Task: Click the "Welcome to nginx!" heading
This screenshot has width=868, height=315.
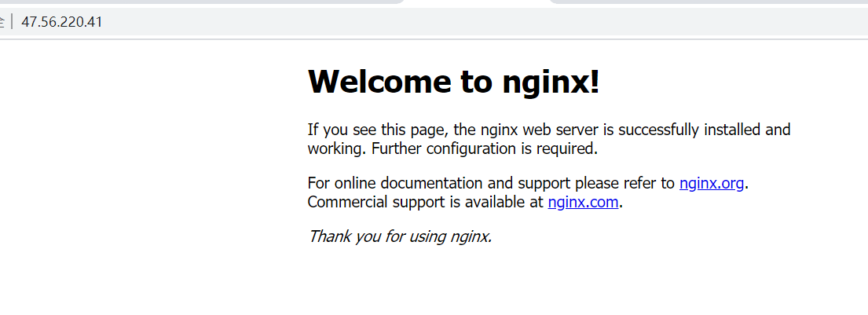Action: pyautogui.click(x=453, y=82)
